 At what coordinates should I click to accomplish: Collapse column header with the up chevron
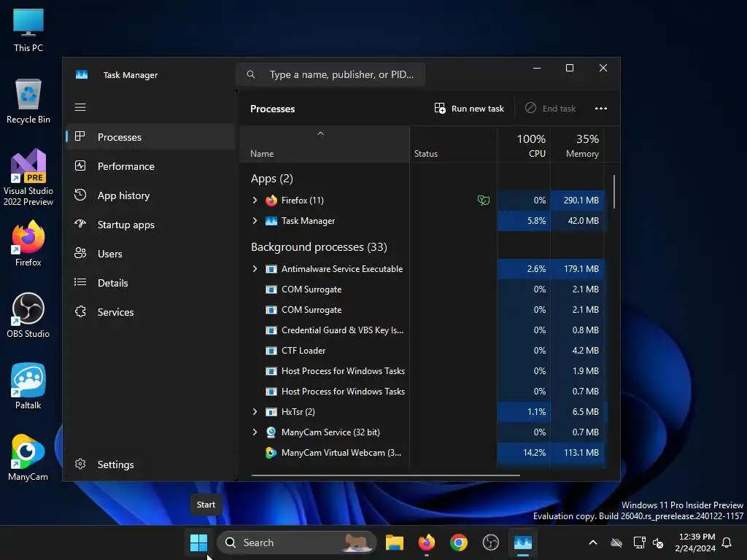(321, 134)
